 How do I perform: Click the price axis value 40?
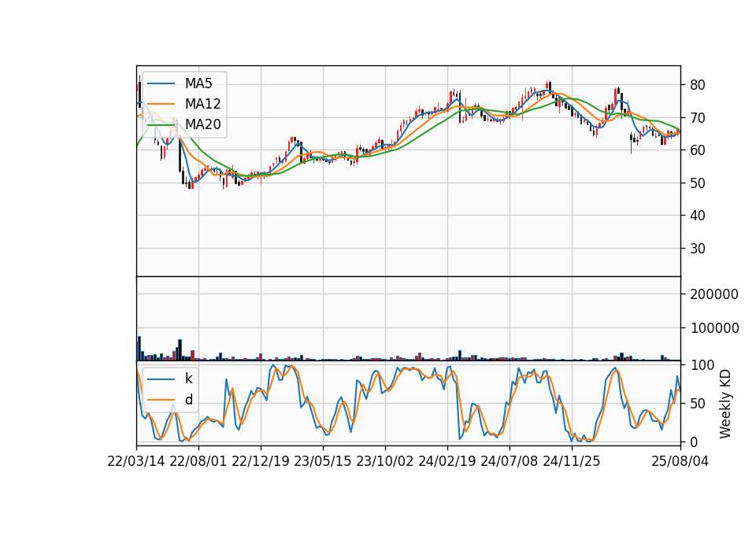coord(697,216)
